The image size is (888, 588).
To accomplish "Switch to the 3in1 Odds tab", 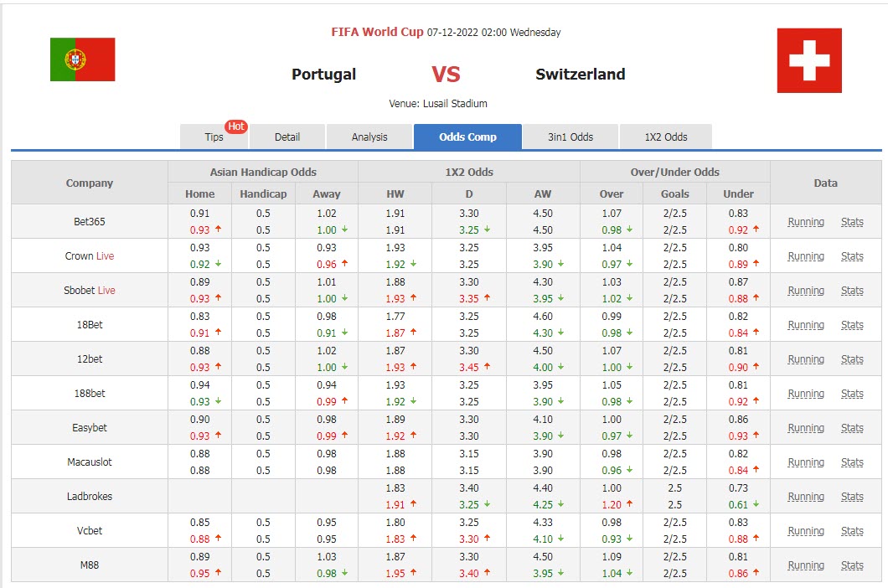I will coord(570,137).
